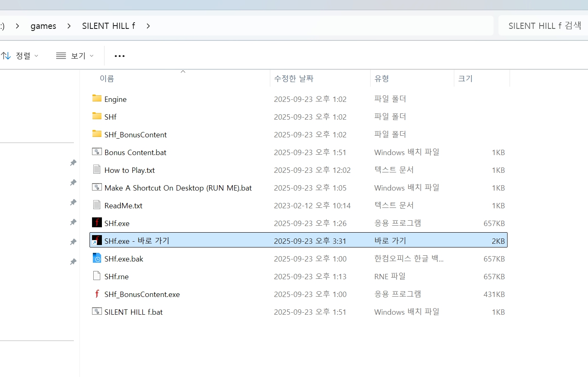The height and width of the screenshot is (377, 588).
Task: Click the SHf.exe shortcut icon
Action: coord(97,240)
